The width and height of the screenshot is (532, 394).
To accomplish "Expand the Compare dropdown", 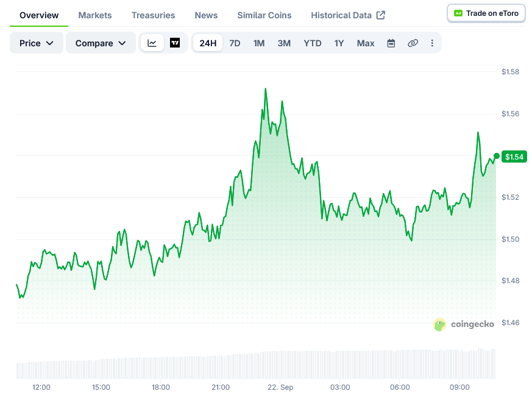I will pyautogui.click(x=101, y=43).
